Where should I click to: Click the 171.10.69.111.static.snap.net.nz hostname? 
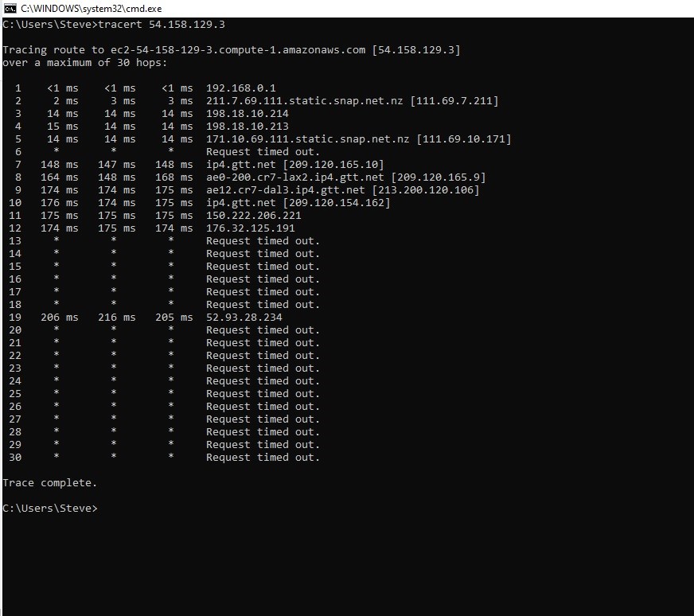pyautogui.click(x=307, y=139)
